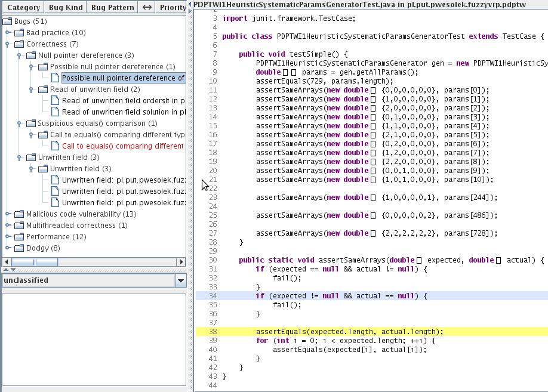
Task: Click document icon of red equals() bug
Action: point(56,146)
